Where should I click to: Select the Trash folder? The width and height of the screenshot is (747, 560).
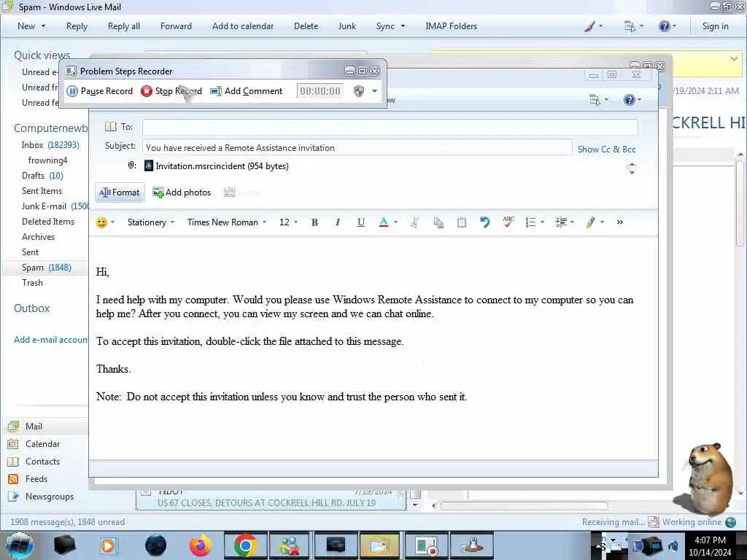click(32, 283)
